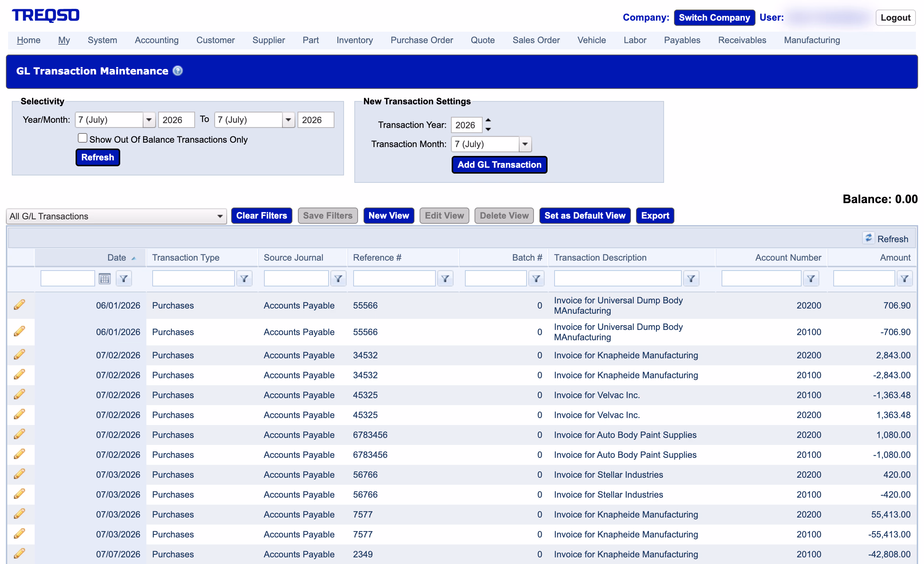The image size is (924, 564).
Task: Edit the 07/07/2026 row reference 2349
Action: coord(20,554)
